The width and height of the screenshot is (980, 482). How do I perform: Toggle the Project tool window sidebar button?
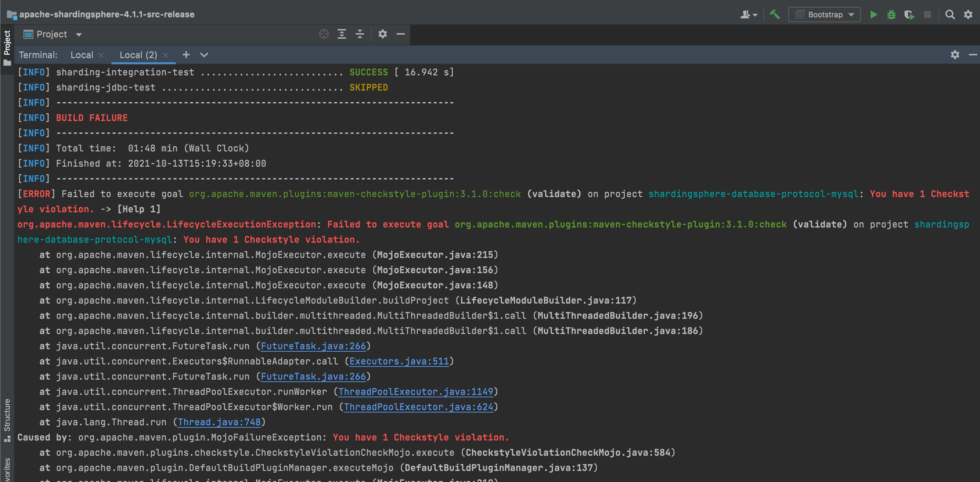coord(7,46)
